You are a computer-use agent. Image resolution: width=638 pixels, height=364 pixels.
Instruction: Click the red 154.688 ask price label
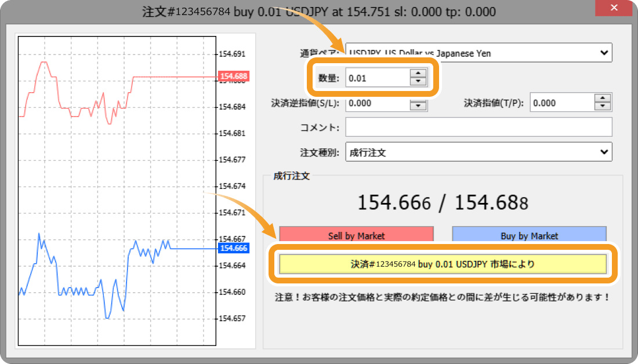click(x=234, y=76)
